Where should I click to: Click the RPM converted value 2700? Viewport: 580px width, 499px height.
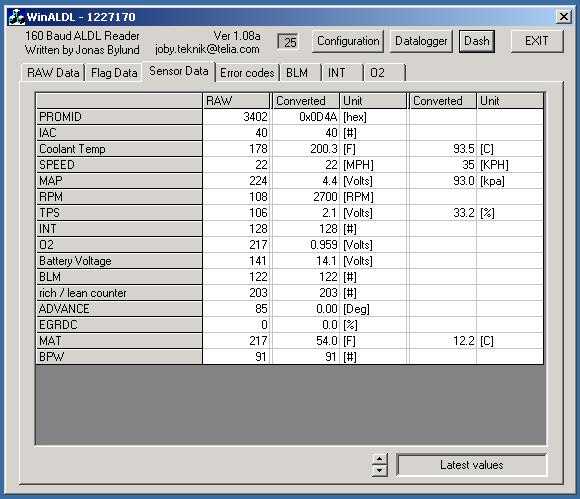pyautogui.click(x=325, y=197)
